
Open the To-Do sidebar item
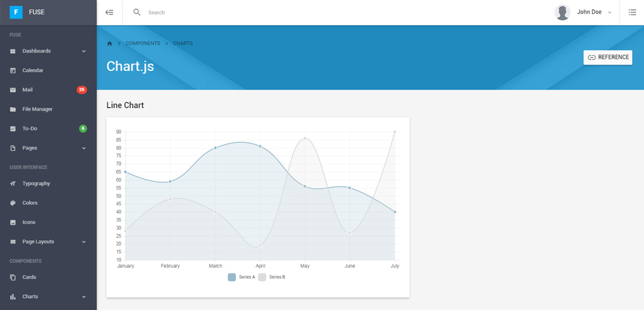point(48,128)
